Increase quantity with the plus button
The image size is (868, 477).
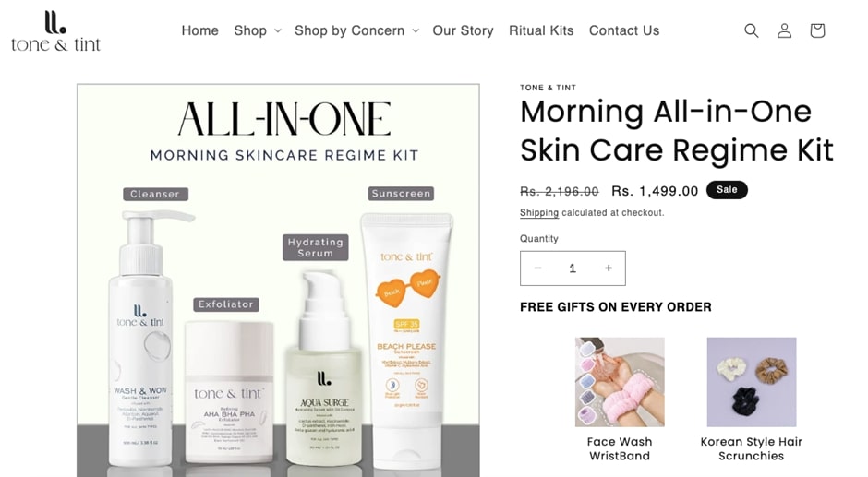tap(609, 268)
